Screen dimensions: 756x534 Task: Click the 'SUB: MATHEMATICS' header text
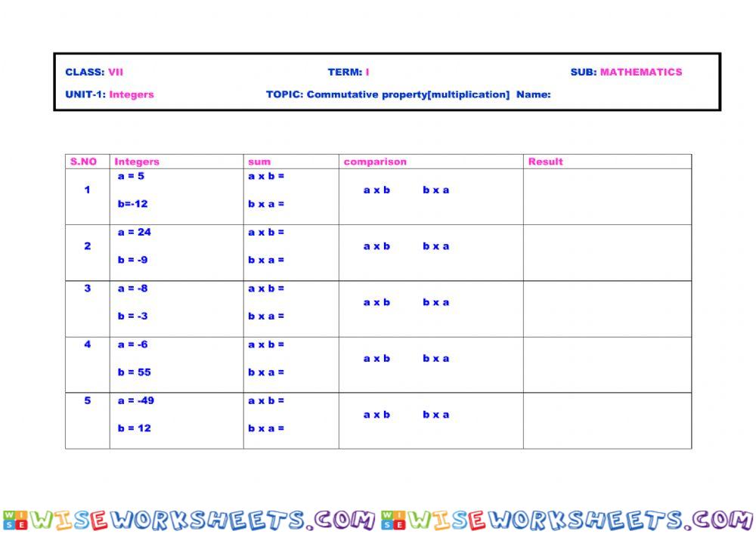tap(626, 73)
